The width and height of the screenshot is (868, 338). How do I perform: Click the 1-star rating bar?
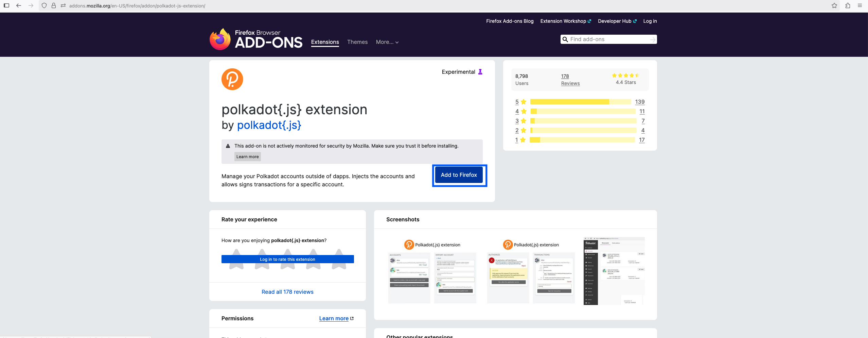coord(582,140)
